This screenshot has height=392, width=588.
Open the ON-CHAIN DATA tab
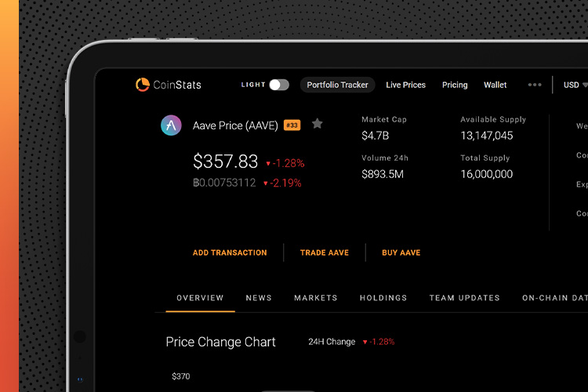[x=555, y=298]
